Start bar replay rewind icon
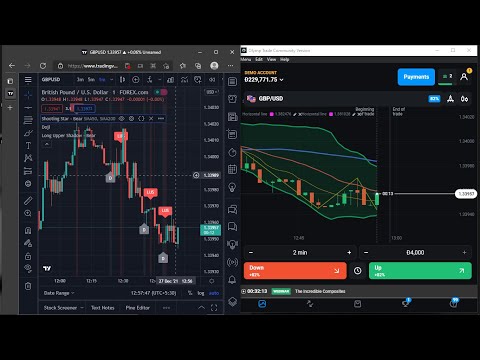 tap(212, 80)
